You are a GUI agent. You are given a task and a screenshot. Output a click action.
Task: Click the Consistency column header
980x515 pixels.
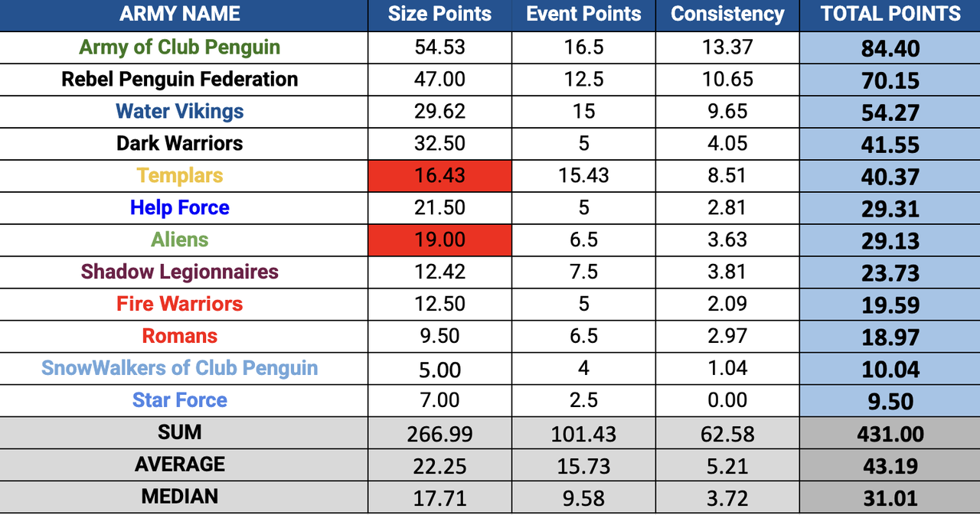(x=727, y=15)
